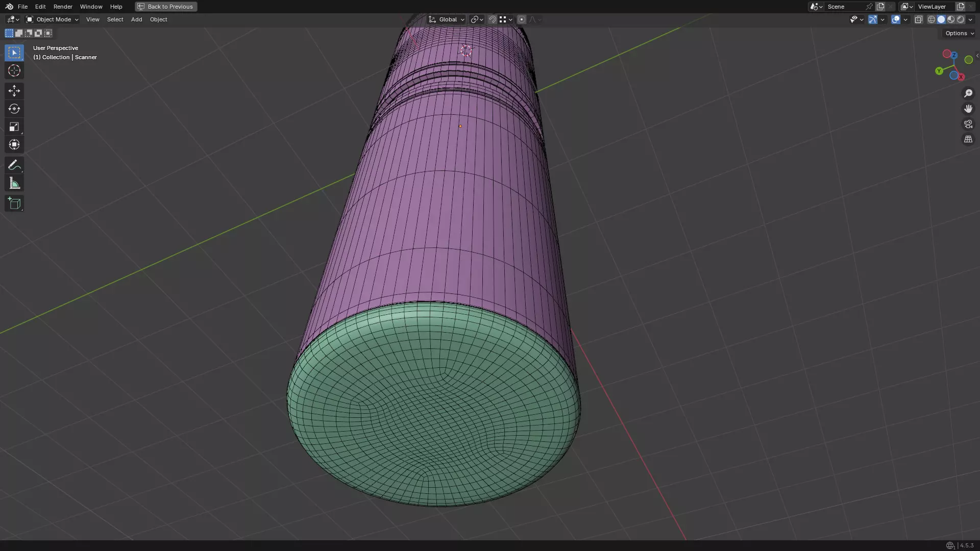Open the viewport Object menu

click(158, 19)
